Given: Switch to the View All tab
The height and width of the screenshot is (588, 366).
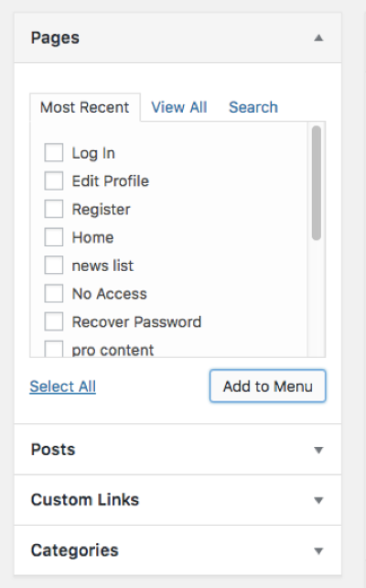Looking at the screenshot, I should 179,107.
